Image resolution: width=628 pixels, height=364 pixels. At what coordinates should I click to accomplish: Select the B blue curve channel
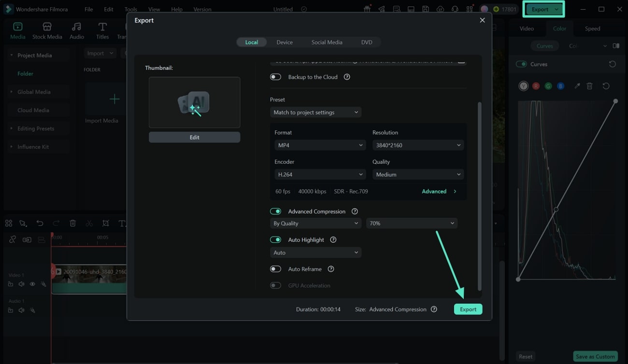(x=560, y=86)
